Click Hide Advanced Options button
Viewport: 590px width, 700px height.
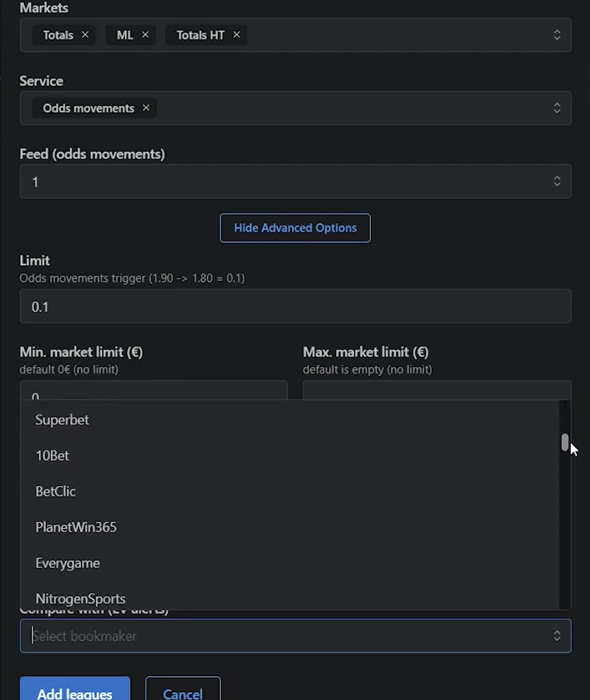(295, 228)
